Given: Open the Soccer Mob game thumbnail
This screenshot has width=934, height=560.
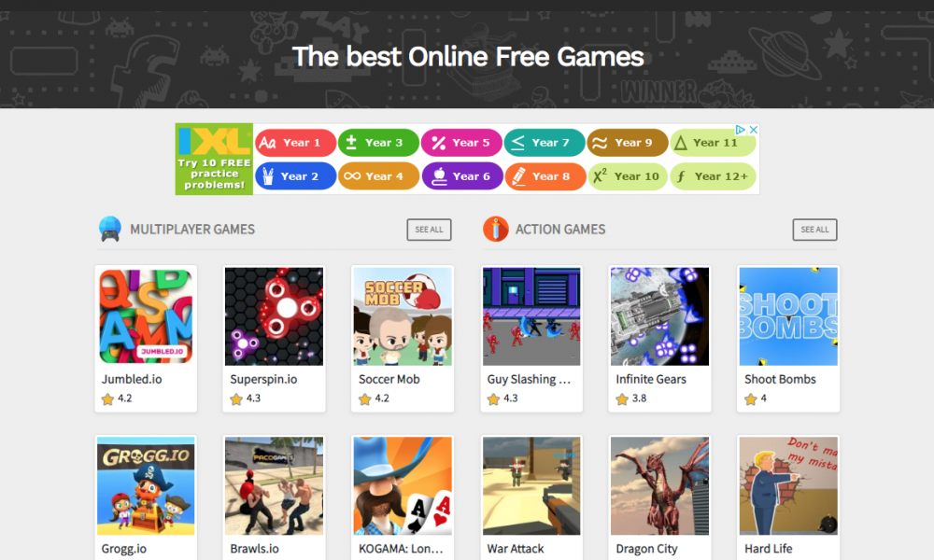Looking at the screenshot, I should (403, 316).
